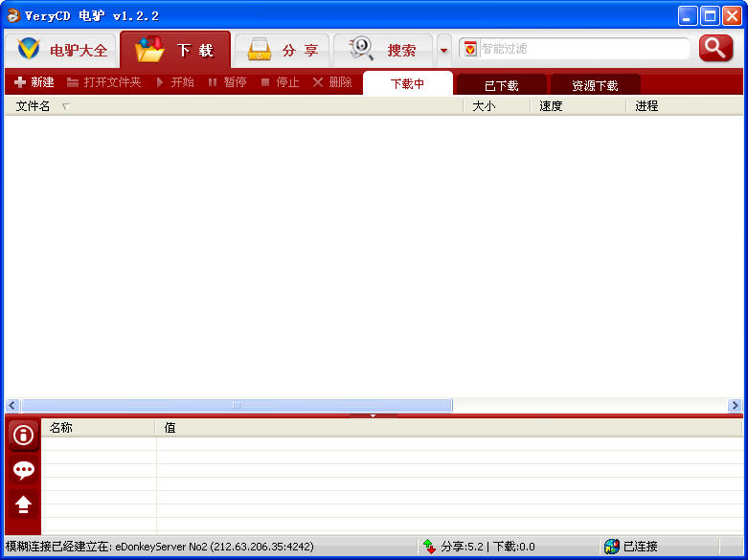Click scrollbar right arrow in file list
The height and width of the screenshot is (560, 748).
point(735,405)
